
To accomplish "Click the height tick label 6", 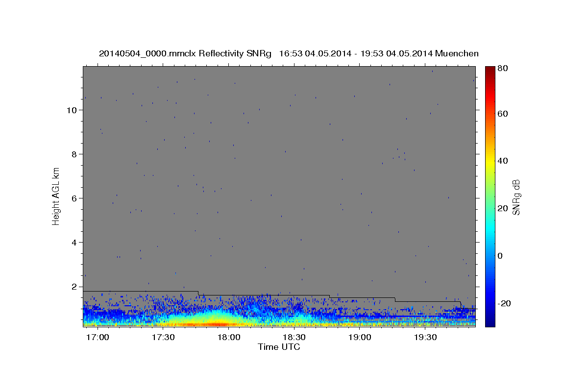I will click(x=75, y=198).
